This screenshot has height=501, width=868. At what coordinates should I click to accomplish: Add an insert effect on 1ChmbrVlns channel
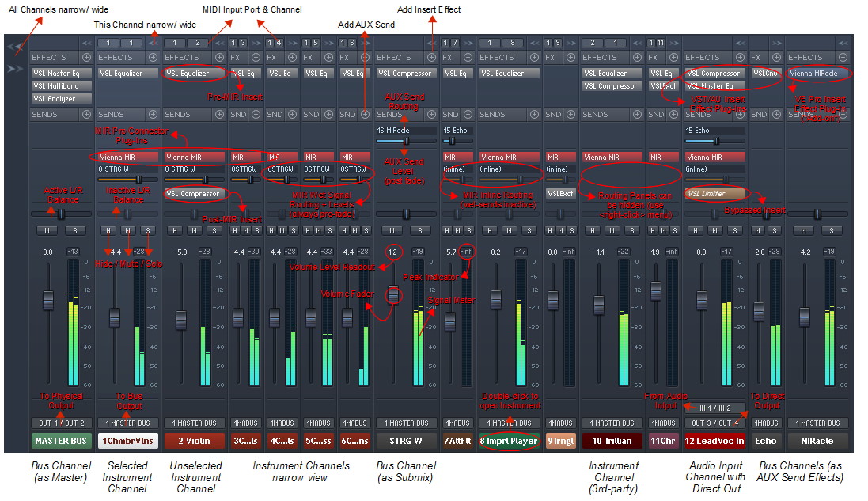click(x=153, y=57)
